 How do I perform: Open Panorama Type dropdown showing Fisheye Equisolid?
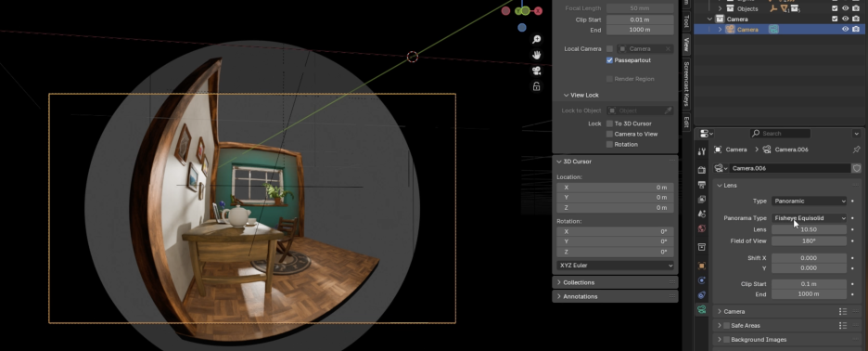point(810,218)
